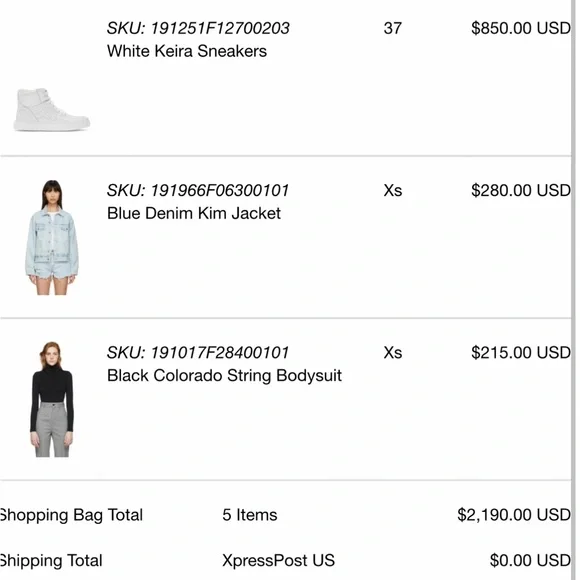The image size is (580, 580).
Task: Select SKU 191966F06300101 text
Action: (198, 190)
